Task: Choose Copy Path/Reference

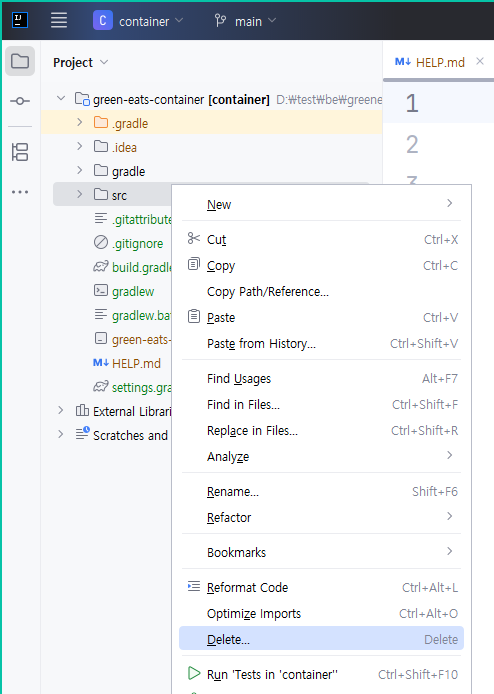Action: pos(321,292)
